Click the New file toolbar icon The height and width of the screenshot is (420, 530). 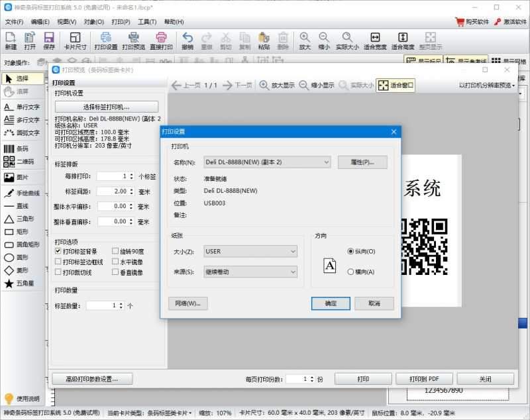point(11,41)
